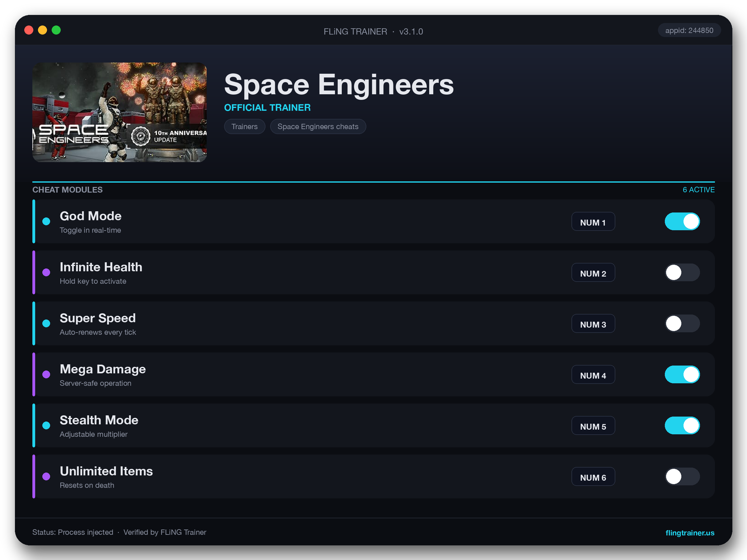Click the NUM 6 hotkey button
Image resolution: width=747 pixels, height=560 pixels.
click(593, 476)
